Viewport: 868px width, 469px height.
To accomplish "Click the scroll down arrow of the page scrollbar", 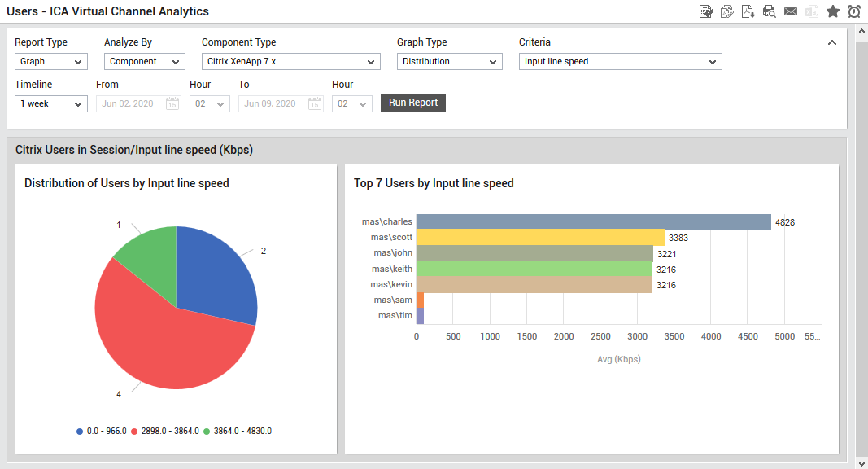I will click(861, 463).
